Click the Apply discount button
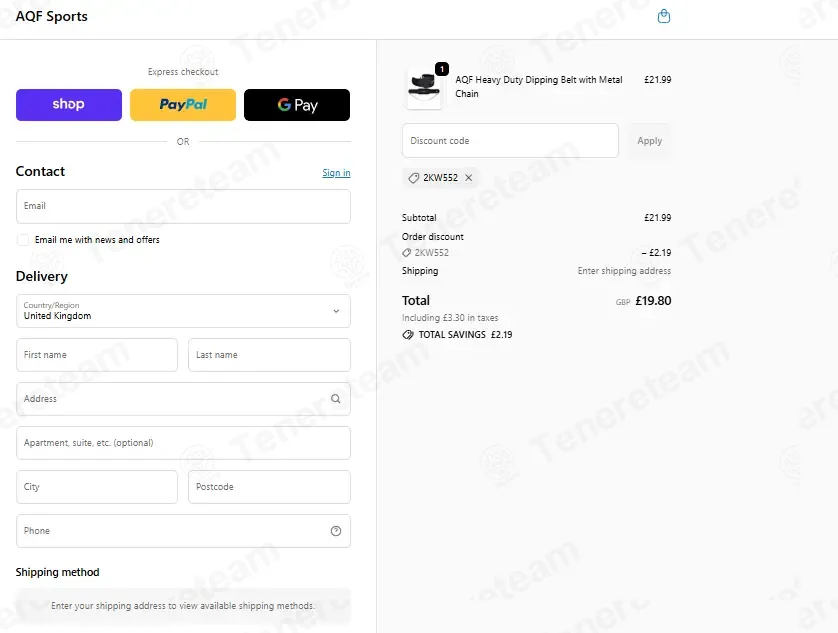Image resolution: width=838 pixels, height=633 pixels. [649, 141]
